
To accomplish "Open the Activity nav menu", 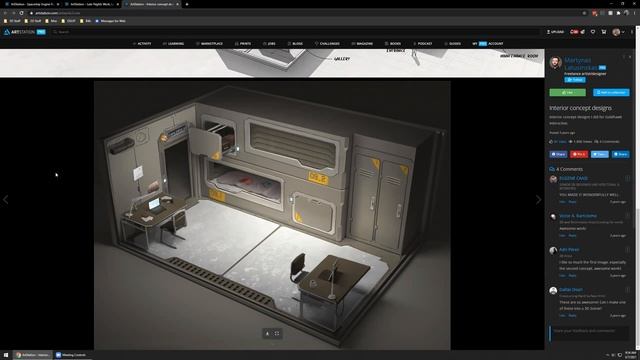I will tap(142, 44).
